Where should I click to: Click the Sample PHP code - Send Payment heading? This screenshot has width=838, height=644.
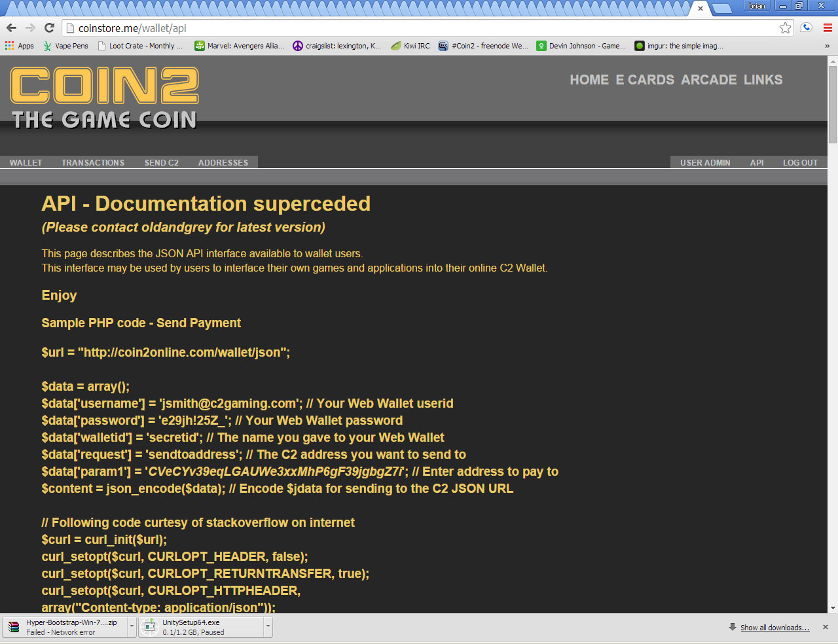[141, 323]
